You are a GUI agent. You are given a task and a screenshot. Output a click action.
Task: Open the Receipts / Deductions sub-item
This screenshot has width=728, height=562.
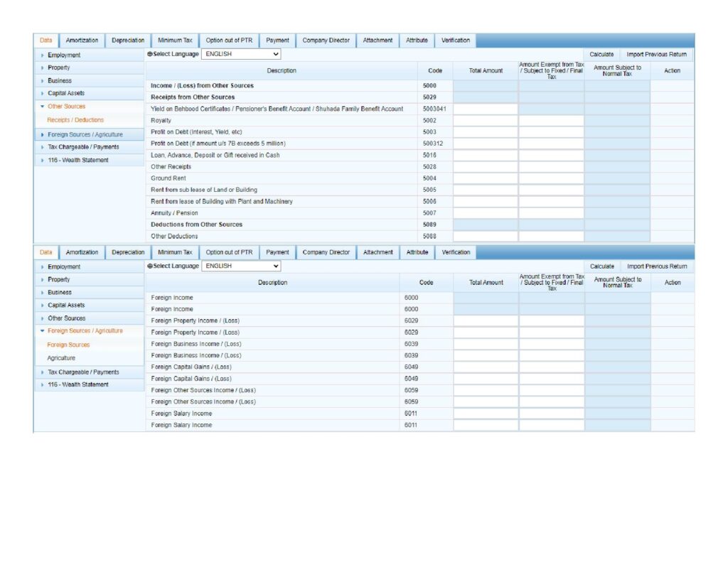click(75, 120)
